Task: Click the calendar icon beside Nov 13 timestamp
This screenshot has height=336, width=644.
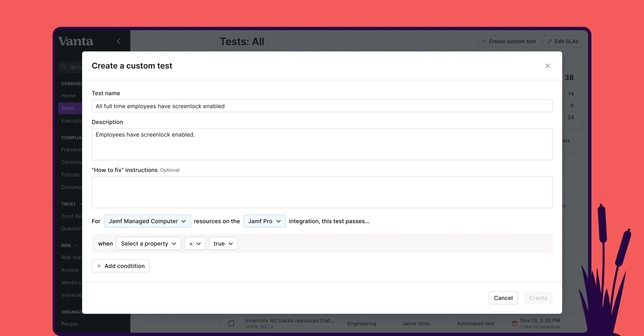Action: pyautogui.click(x=514, y=323)
